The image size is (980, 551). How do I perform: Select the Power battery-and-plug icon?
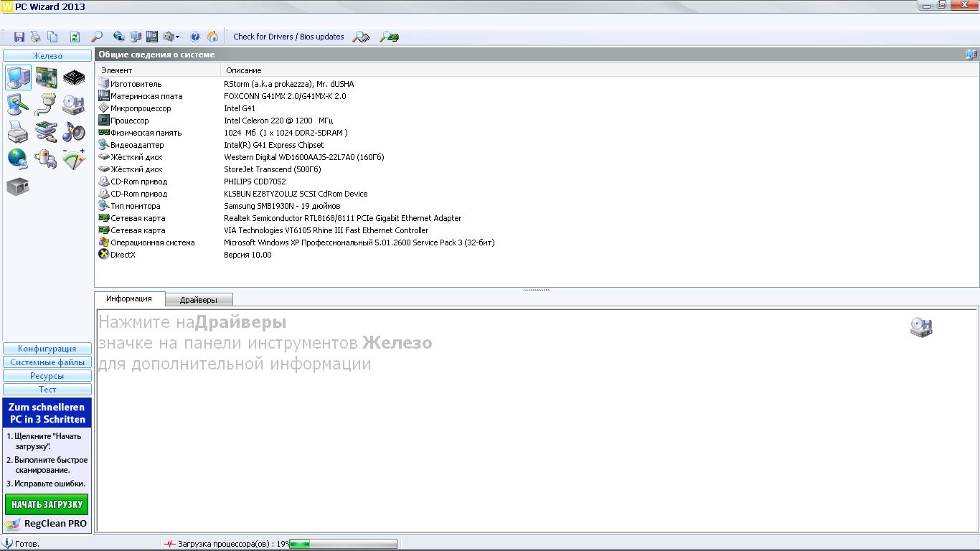(x=46, y=159)
